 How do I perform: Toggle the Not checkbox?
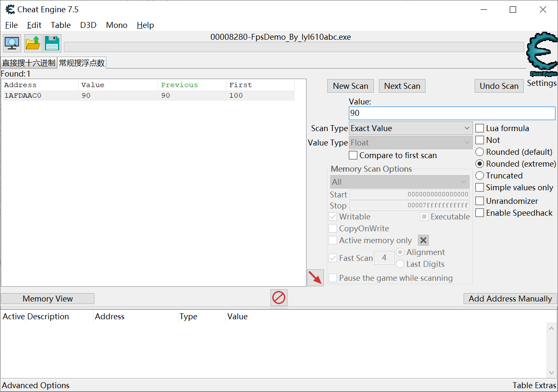point(480,140)
